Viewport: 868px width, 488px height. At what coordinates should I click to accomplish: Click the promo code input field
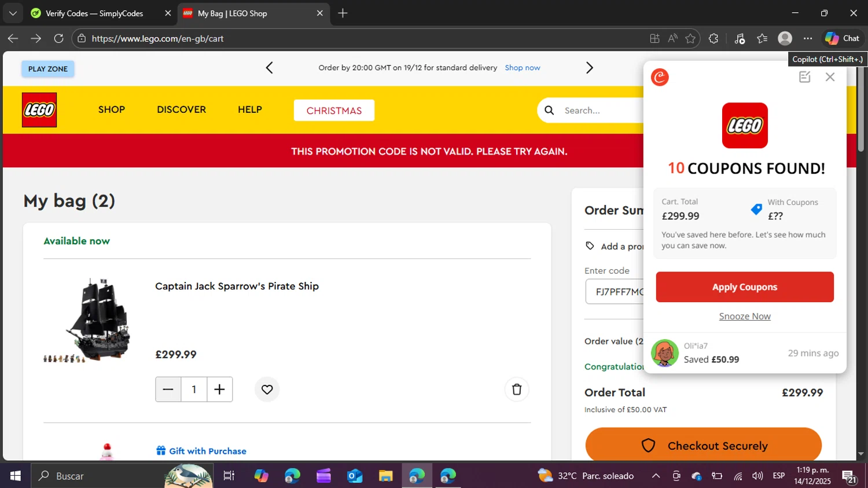(615, 292)
